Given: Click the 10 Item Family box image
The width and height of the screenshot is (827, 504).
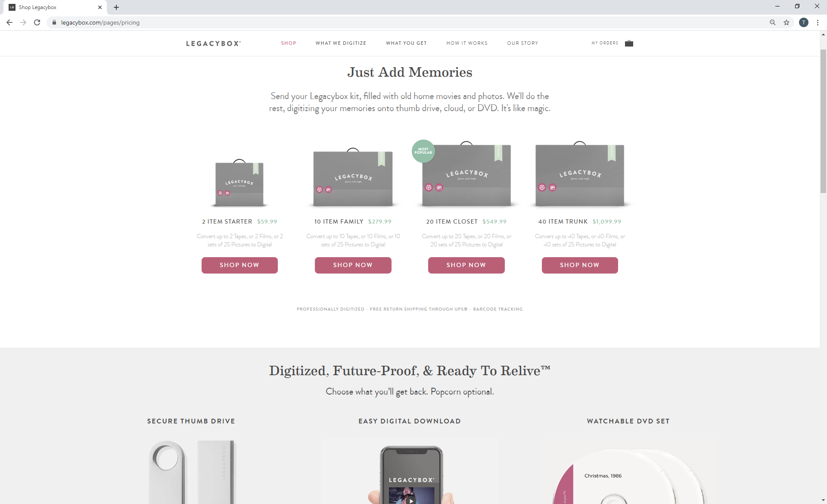Looking at the screenshot, I should (353, 177).
